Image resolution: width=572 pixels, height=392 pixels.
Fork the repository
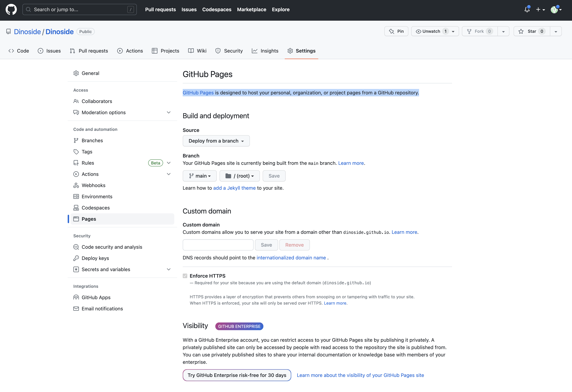pyautogui.click(x=480, y=31)
